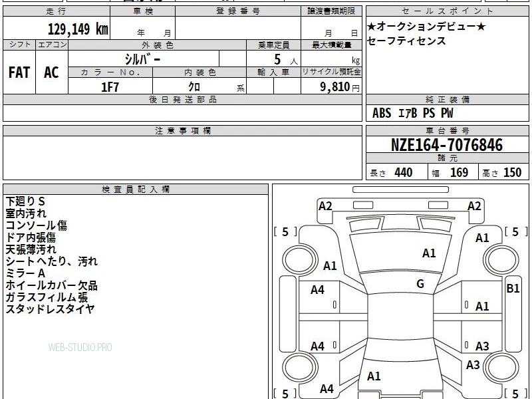Viewport: 532px width, 399px height.
Task: Select the interior color クロ
Action: [194, 87]
